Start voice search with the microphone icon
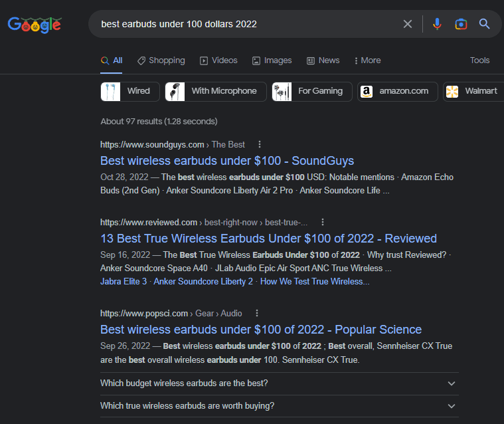Image resolution: width=504 pixels, height=424 pixels. [x=437, y=24]
